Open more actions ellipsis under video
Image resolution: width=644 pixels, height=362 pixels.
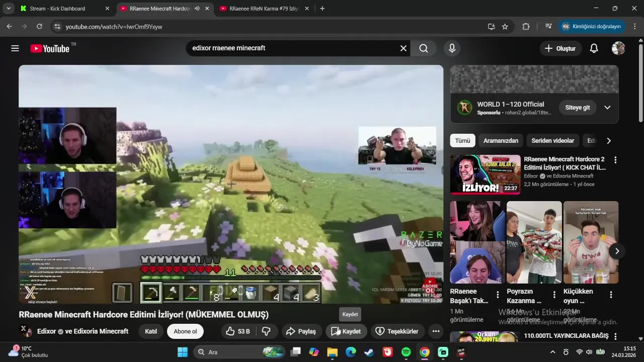(436, 331)
